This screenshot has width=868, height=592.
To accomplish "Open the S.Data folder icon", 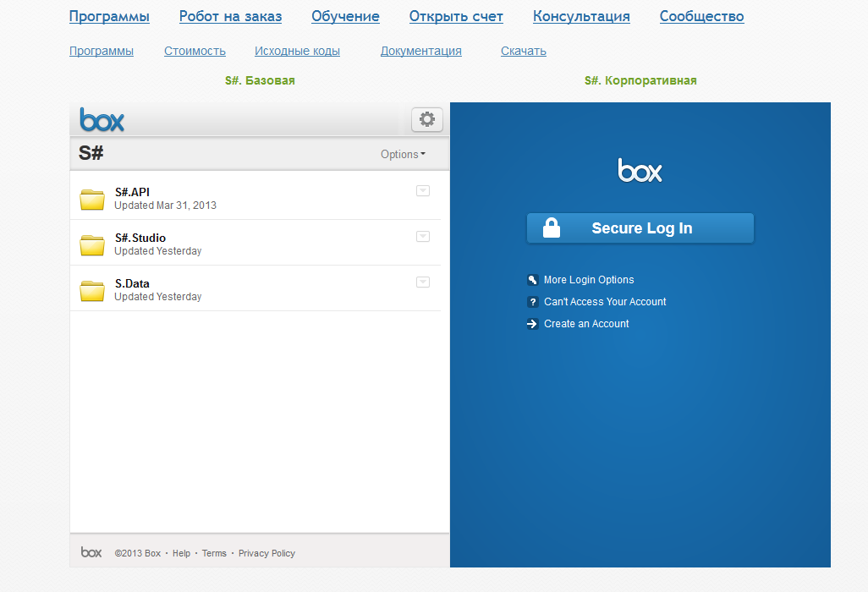I will point(92,291).
